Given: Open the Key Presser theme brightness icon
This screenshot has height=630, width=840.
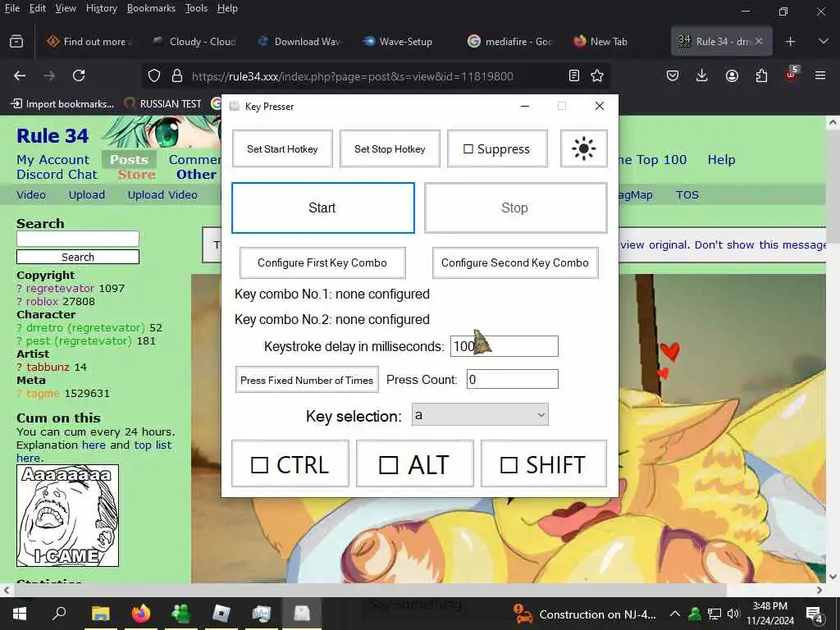Looking at the screenshot, I should 583,148.
